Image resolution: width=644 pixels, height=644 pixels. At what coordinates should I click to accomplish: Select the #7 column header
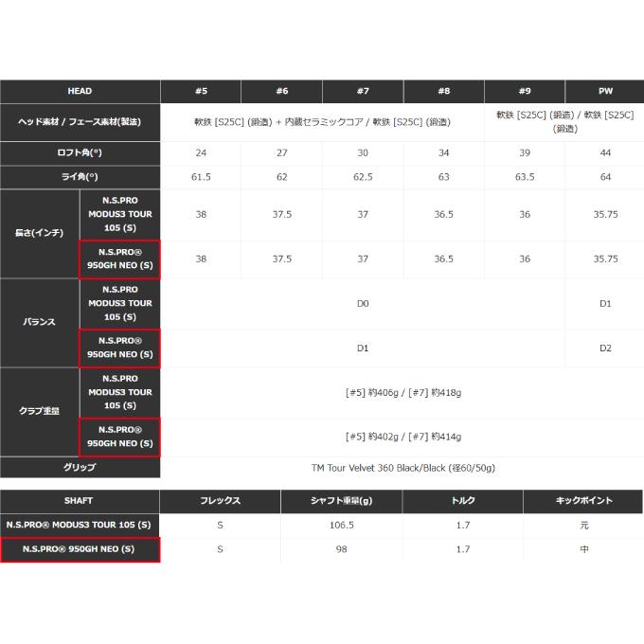363,91
